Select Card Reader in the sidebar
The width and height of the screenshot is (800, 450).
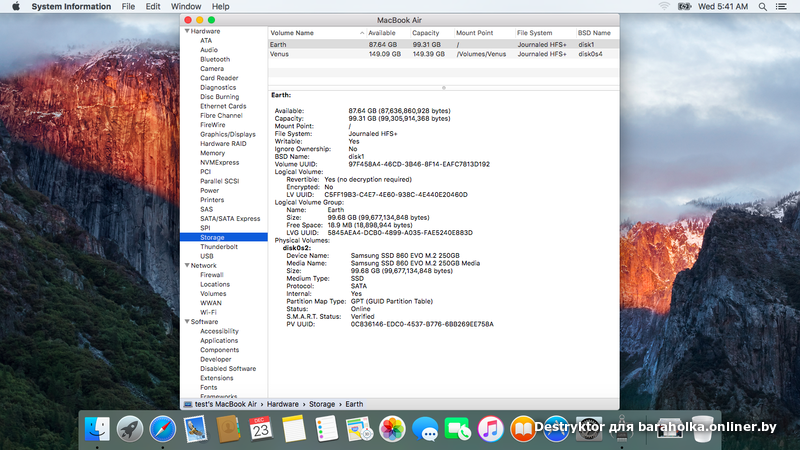[219, 78]
